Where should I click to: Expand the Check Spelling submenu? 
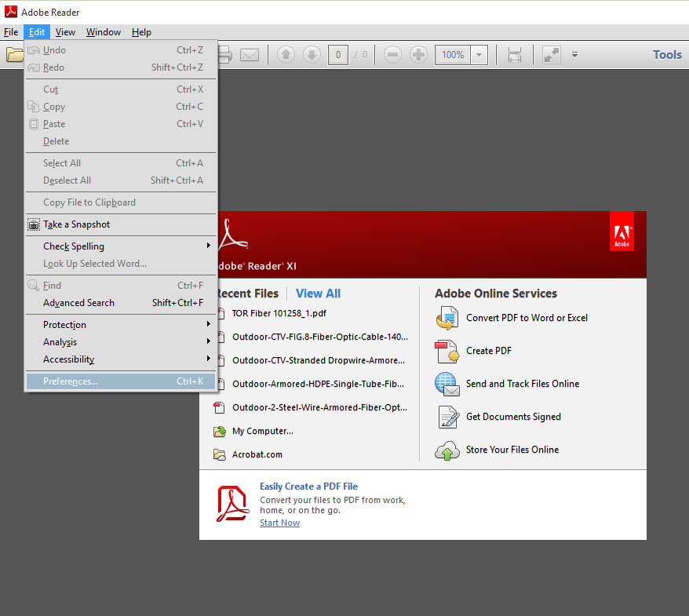121,246
